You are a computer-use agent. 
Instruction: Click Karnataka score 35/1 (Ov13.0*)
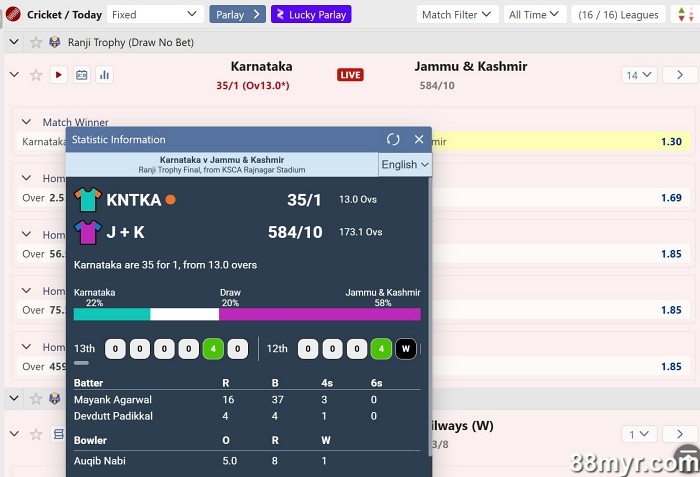(x=253, y=85)
